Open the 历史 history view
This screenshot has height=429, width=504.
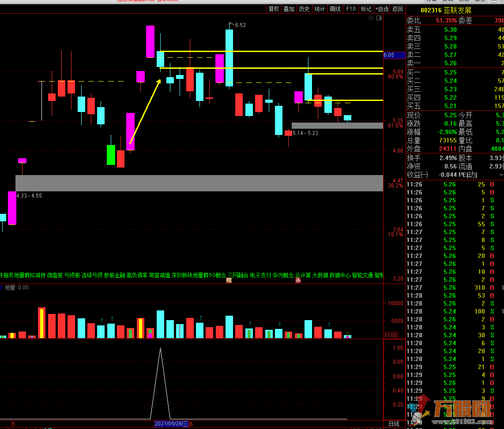304,9
